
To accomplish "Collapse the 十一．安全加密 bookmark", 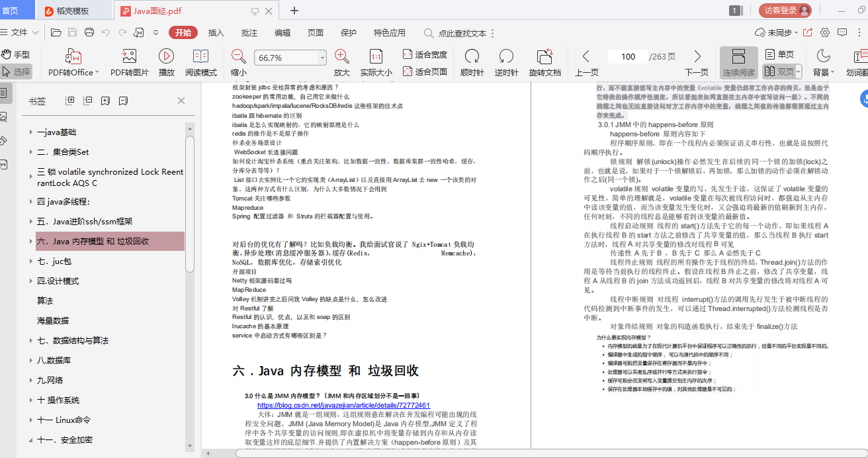I will coord(30,439).
